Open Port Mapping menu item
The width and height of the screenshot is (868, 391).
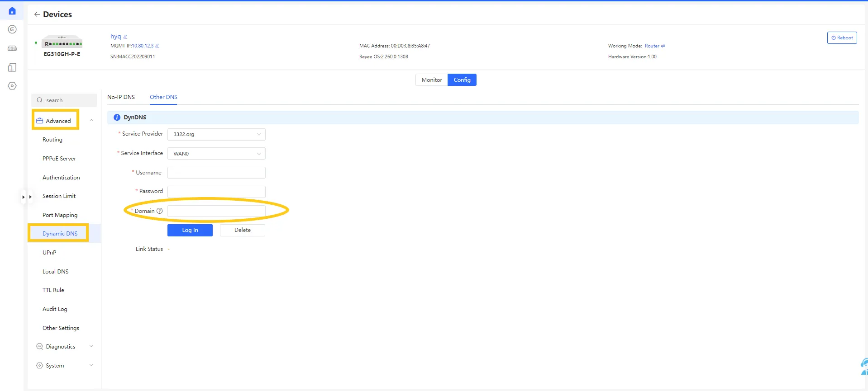(x=60, y=215)
